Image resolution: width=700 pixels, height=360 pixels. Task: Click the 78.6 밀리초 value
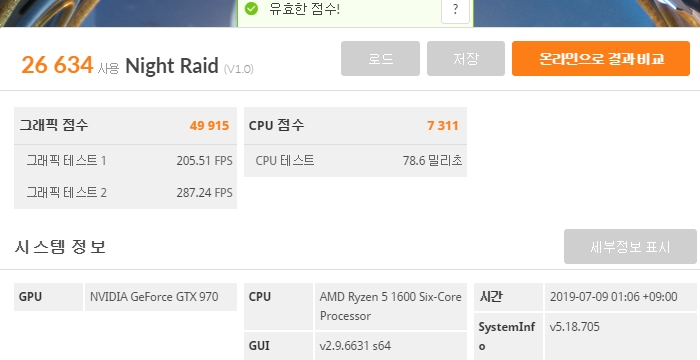click(432, 160)
